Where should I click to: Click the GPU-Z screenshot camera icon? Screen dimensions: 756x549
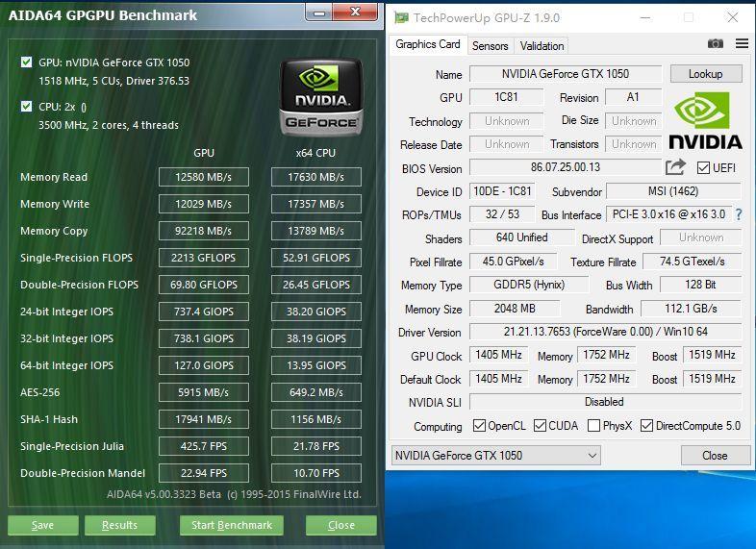(715, 44)
